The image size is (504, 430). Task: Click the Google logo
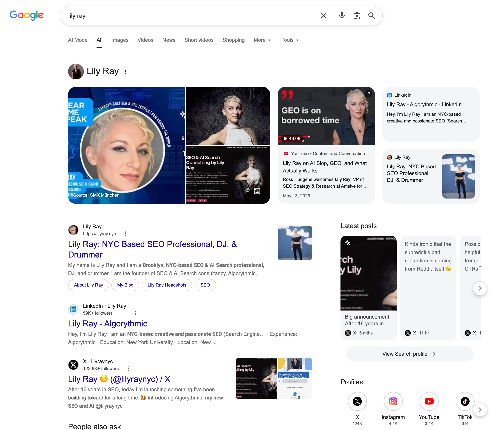[26, 15]
